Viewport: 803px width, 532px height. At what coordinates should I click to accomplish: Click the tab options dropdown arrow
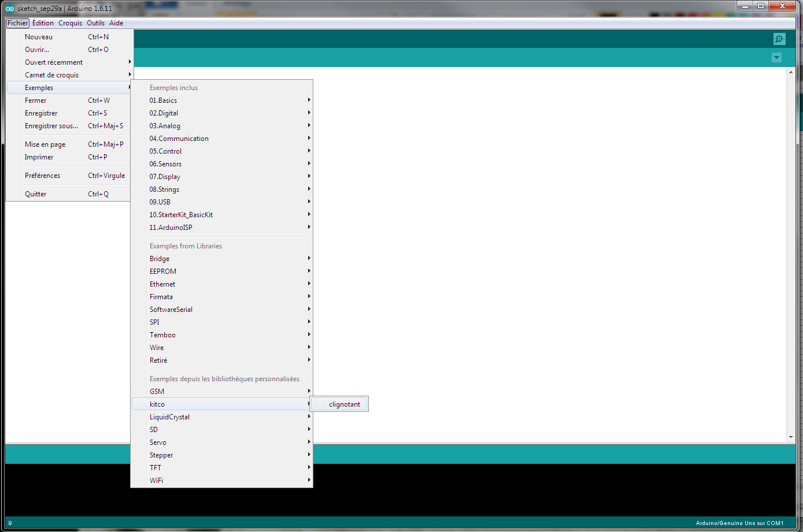[776, 57]
